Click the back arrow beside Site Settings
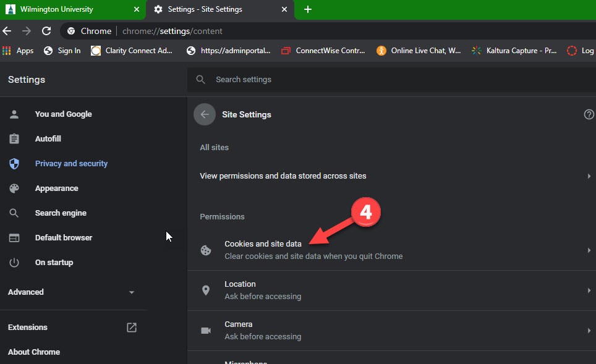This screenshot has height=364, width=596. pos(205,114)
